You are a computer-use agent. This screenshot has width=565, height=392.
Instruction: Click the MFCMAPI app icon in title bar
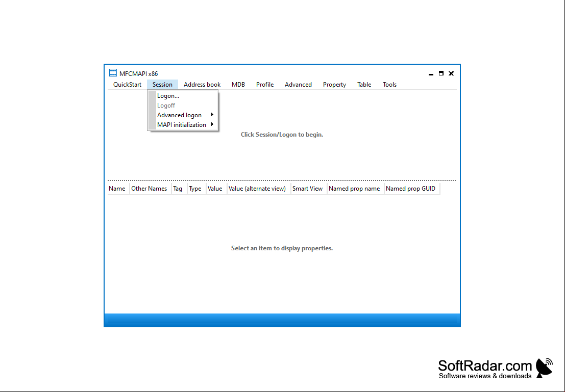[x=113, y=73]
